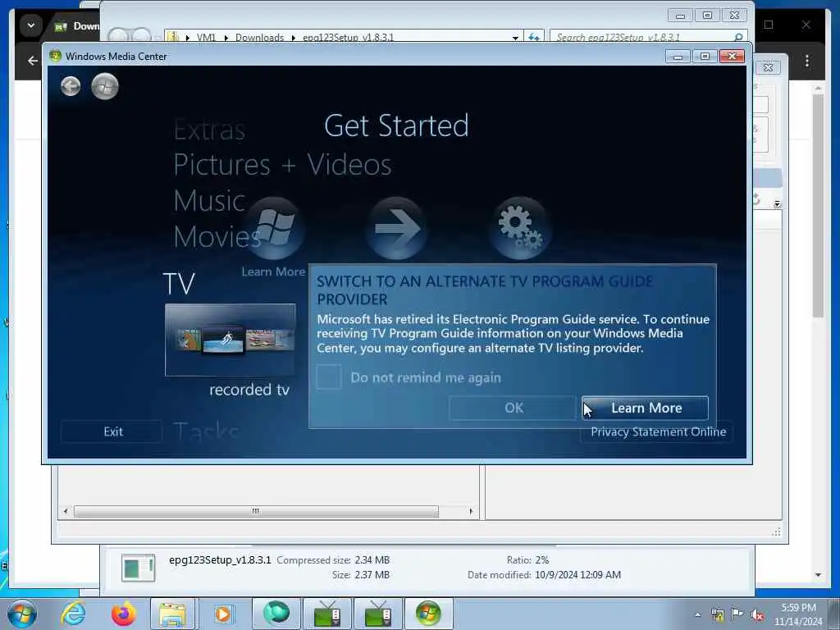Minimize the Windows Media Center window
This screenshot has height=630, width=840.
pyautogui.click(x=678, y=57)
